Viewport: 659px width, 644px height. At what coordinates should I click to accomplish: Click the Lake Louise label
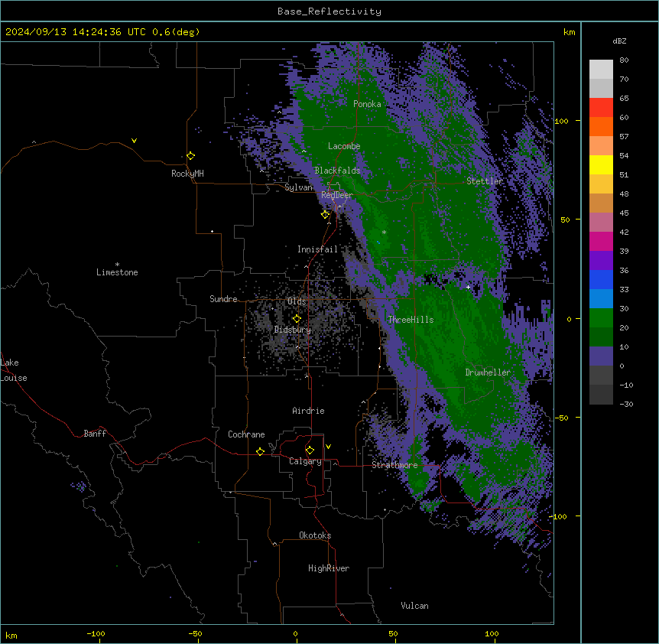[x=14, y=370]
